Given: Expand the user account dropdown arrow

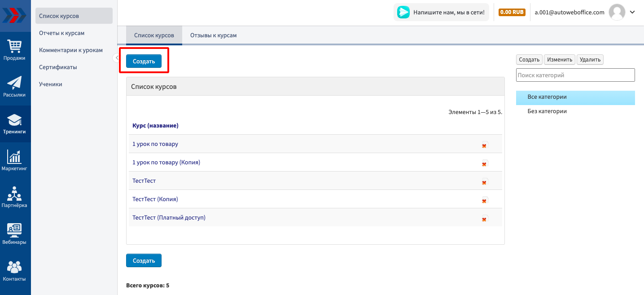Looking at the screenshot, I should click(632, 12).
